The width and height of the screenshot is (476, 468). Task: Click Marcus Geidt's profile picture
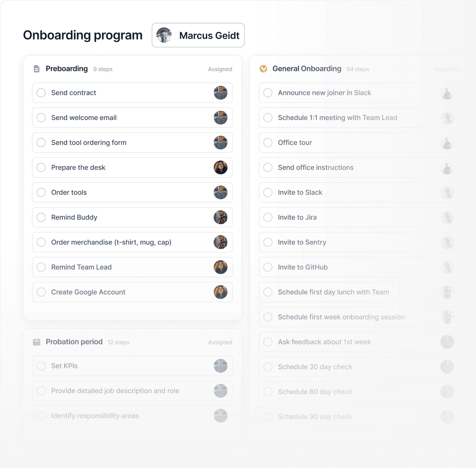[164, 35]
